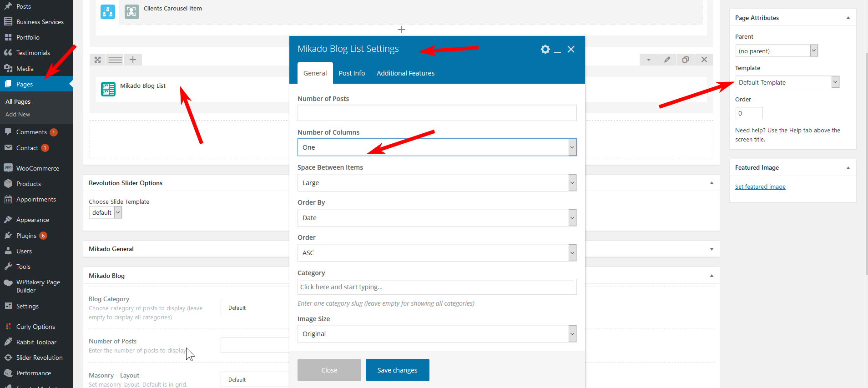Screen dimensions: 868x388
Task: Click the Testimonials quote icon
Action: [x=8, y=53]
